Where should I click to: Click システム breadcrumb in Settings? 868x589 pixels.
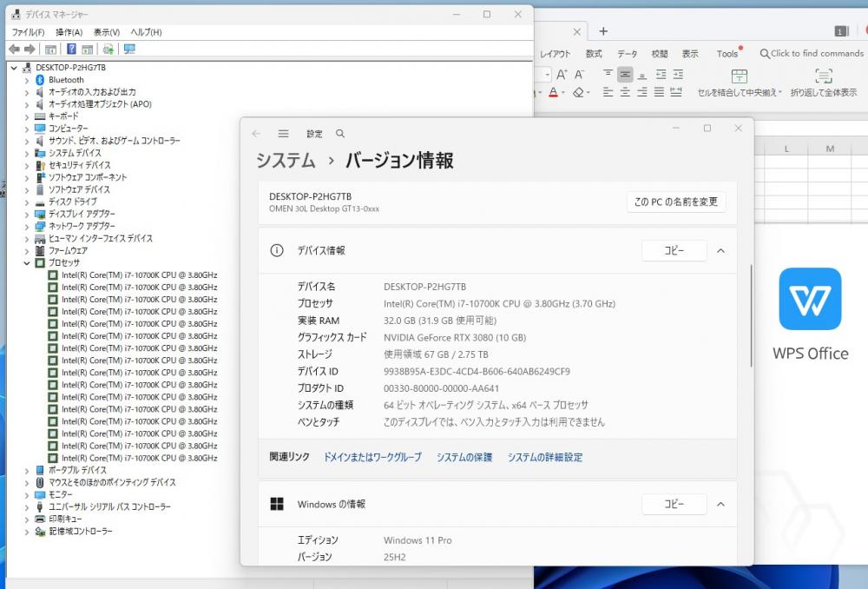[285, 161]
